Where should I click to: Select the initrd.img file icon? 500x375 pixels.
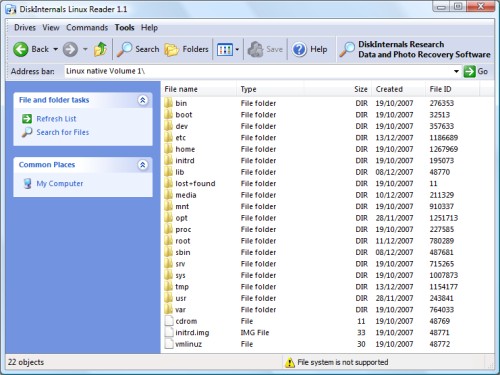169,332
